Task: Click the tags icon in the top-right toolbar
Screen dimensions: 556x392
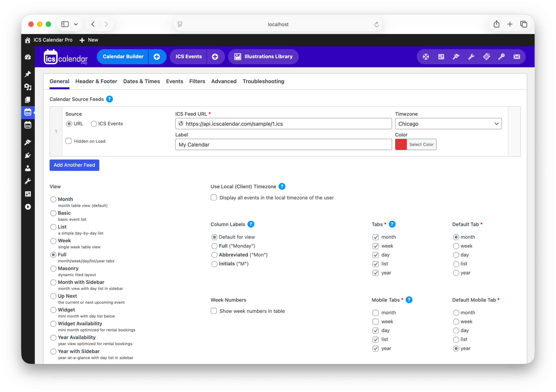Action: (486, 57)
